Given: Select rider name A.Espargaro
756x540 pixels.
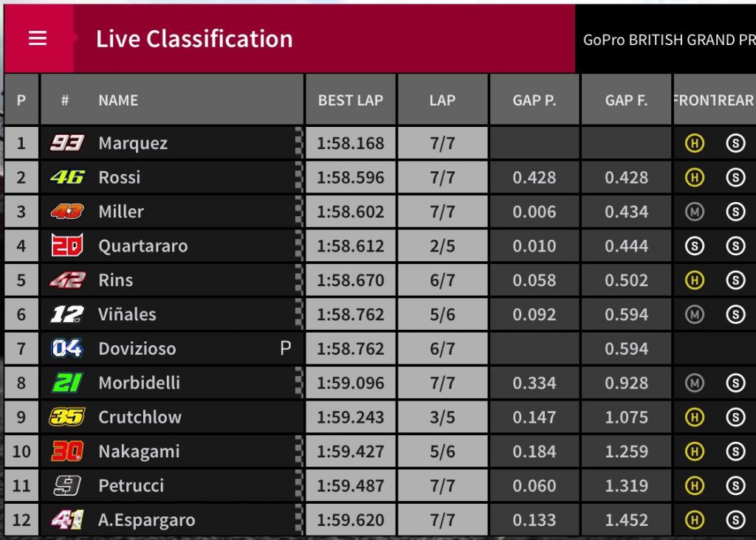Looking at the screenshot, I should (147, 520).
